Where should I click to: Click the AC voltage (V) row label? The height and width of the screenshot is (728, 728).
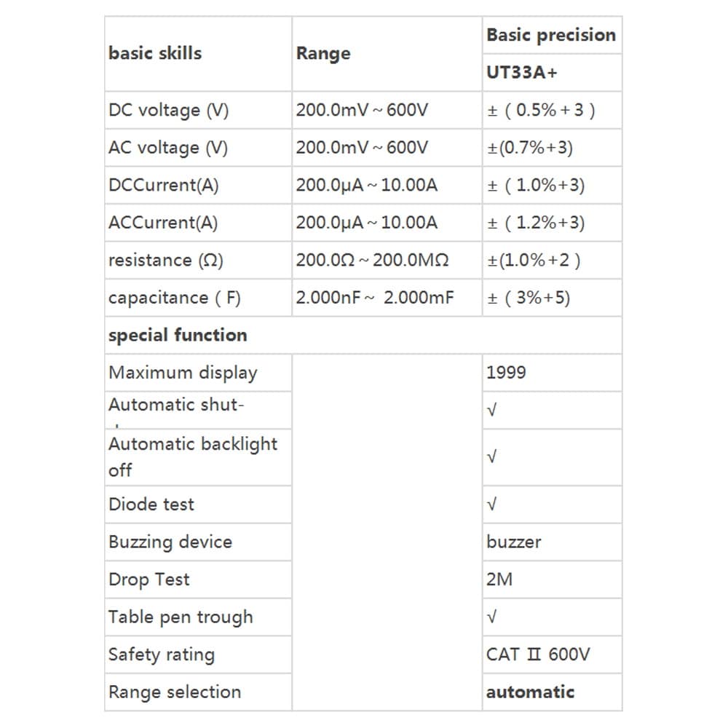coord(168,148)
